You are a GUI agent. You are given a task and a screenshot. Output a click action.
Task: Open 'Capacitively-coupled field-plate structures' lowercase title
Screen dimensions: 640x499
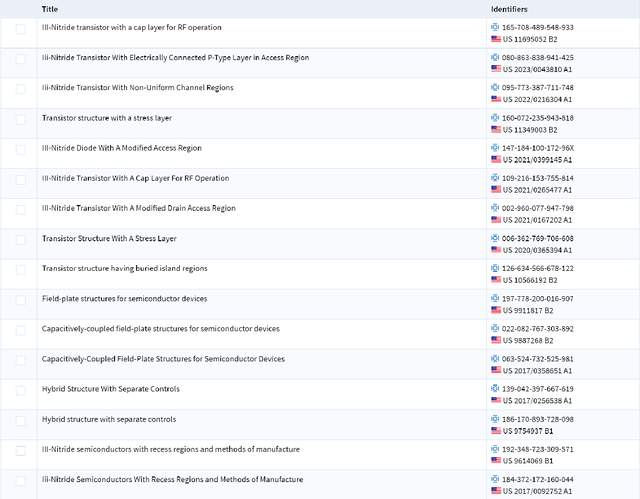coord(161,329)
